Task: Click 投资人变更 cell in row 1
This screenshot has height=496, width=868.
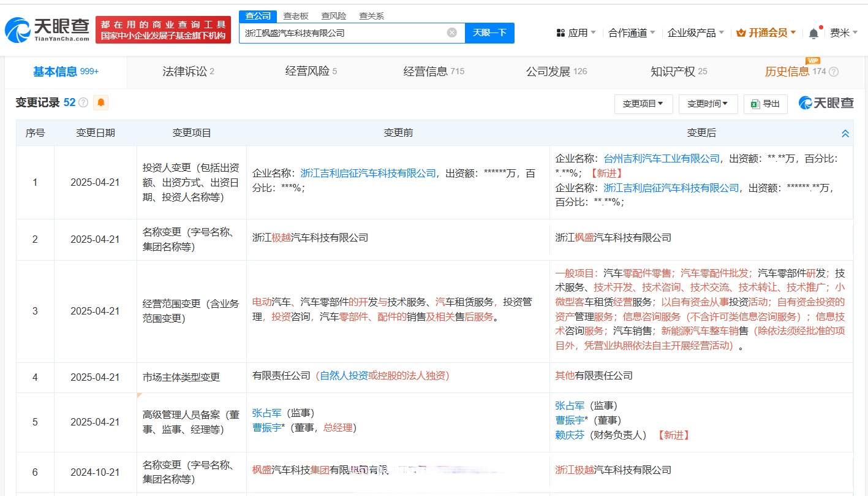Action: (191, 183)
